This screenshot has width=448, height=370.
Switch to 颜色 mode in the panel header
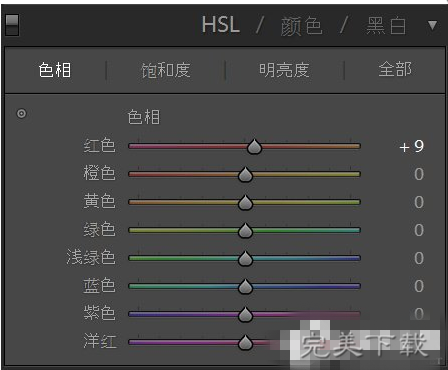coord(301,26)
